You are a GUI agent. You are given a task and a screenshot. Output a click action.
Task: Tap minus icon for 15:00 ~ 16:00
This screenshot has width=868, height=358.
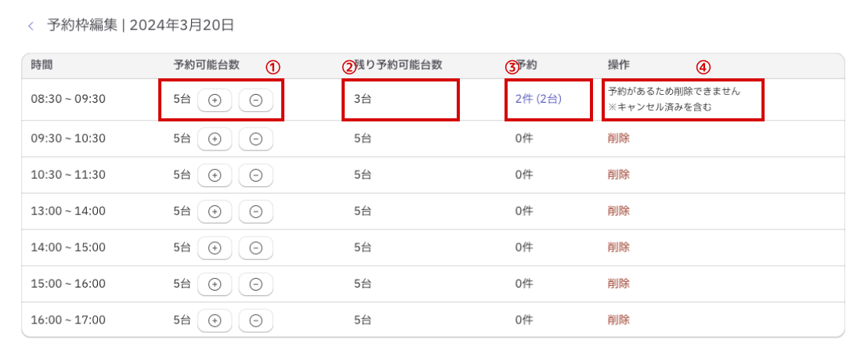coord(255,284)
